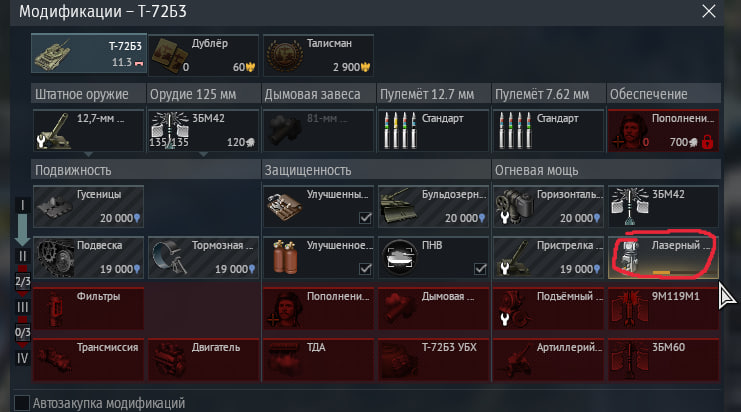Toggle the ПНВ installed checkbox

[480, 269]
